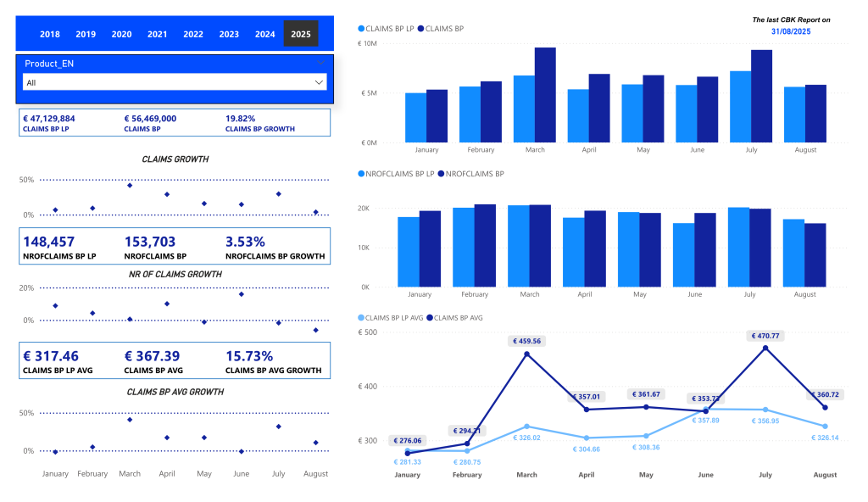Select the dark July bar in claims chart

coord(761,96)
